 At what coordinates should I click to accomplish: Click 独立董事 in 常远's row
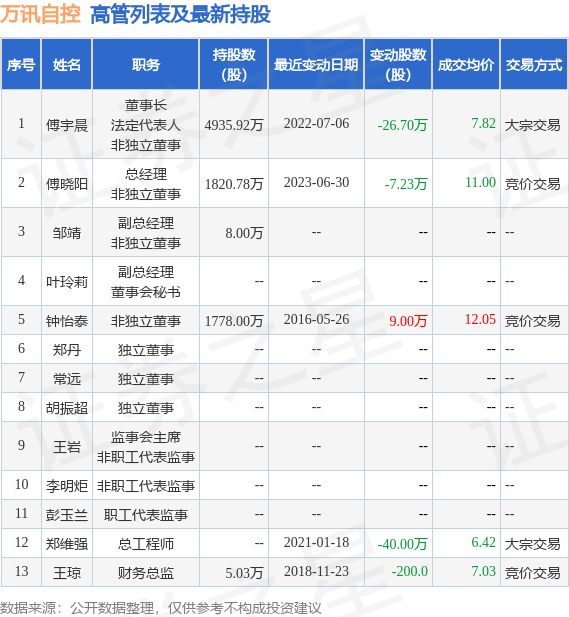coord(146,379)
